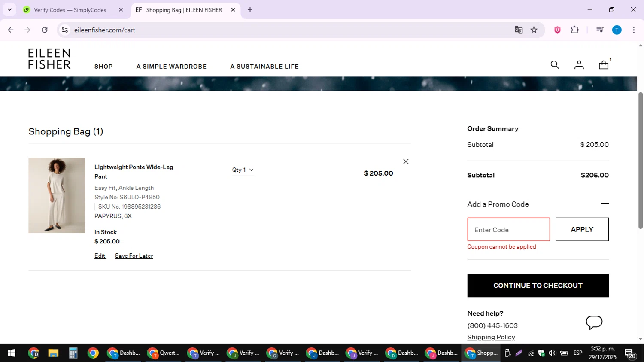The height and width of the screenshot is (362, 644).
Task: Click the PAPYRUS, 3X variant text
Action: [113, 216]
